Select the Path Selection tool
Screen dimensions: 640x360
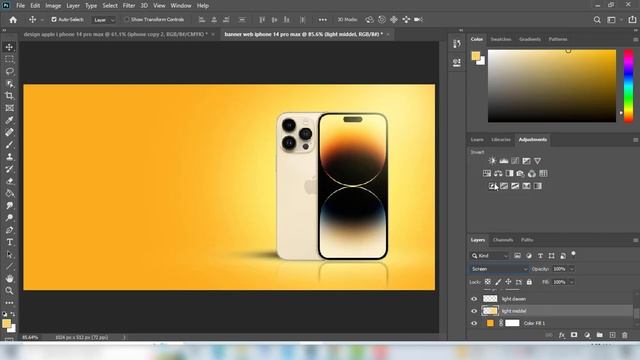9,254
